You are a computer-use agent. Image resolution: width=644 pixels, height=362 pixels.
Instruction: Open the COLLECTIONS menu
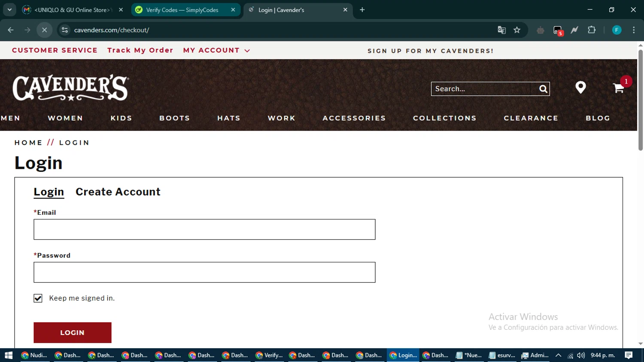click(445, 118)
